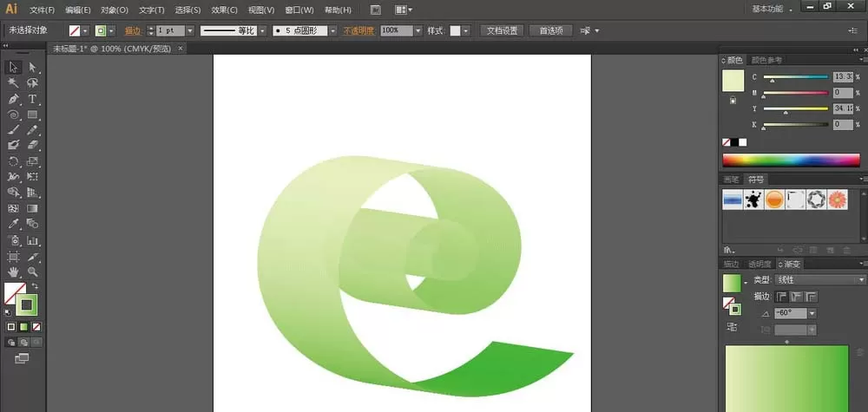Viewport: 868px width, 412px height.
Task: Select the Artboard tool
Action: tap(13, 257)
